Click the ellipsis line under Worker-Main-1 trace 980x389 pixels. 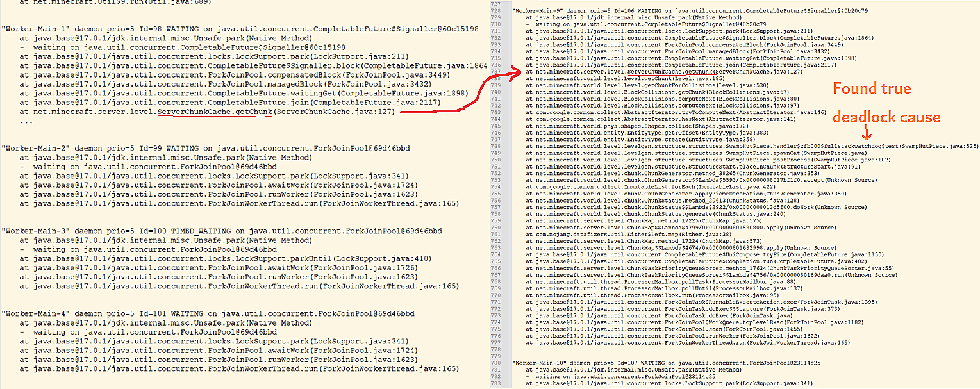pyautogui.click(x=26, y=122)
